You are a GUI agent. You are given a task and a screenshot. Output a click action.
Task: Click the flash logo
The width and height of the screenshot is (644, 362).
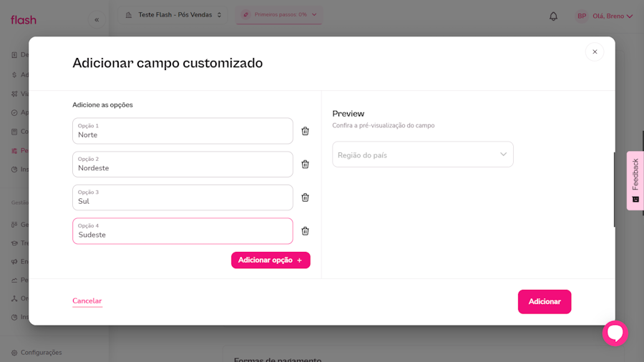[x=24, y=20]
